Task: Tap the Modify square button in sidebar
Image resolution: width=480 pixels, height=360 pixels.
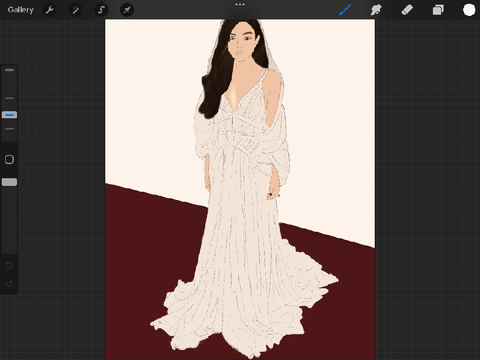Action: tap(9, 159)
